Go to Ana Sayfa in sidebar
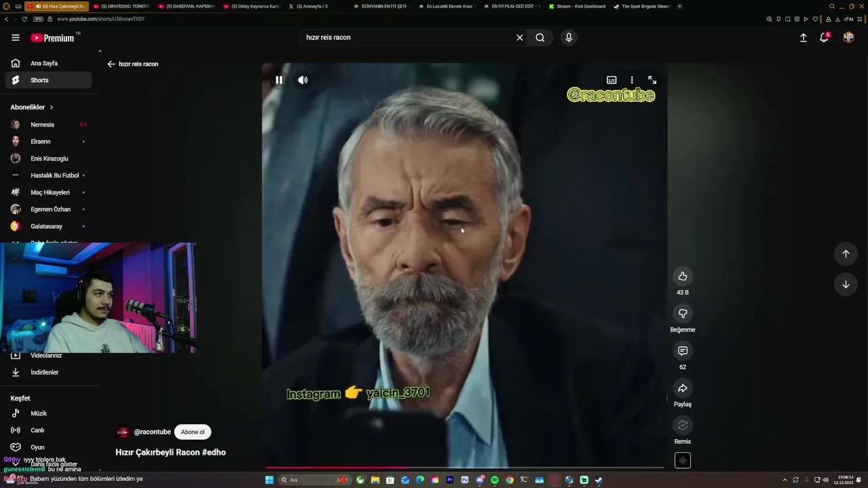The height and width of the screenshot is (488, 868). click(x=48, y=63)
